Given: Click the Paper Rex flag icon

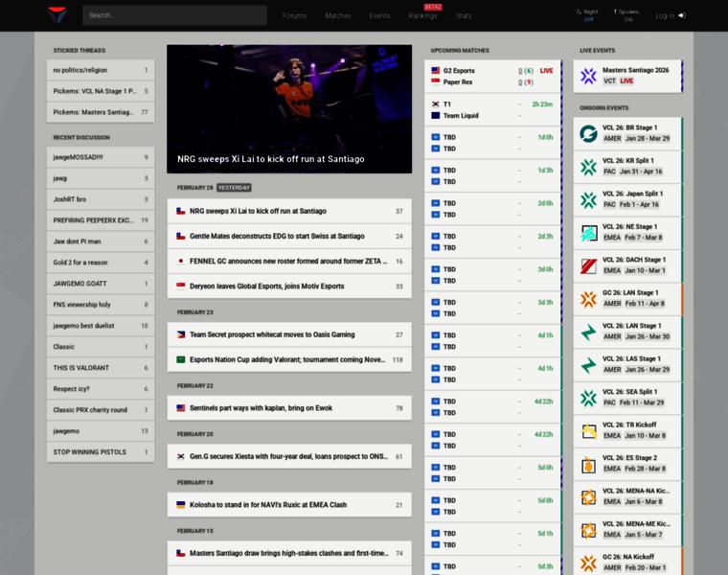Looking at the screenshot, I should pyautogui.click(x=436, y=81).
